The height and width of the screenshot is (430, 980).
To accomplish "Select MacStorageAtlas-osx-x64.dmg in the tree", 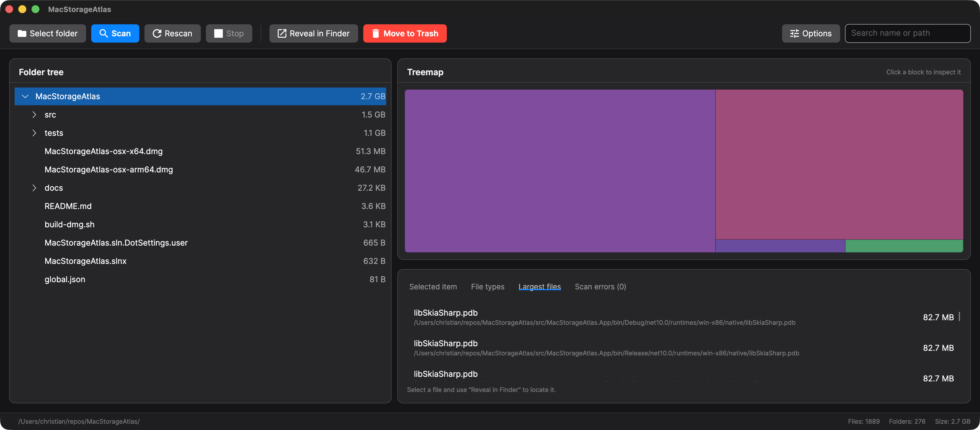I will 200,151.
